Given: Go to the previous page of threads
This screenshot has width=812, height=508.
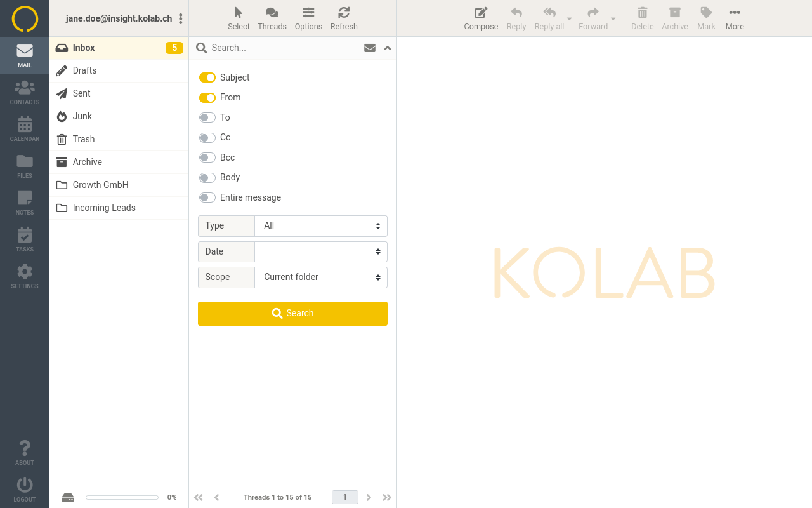Looking at the screenshot, I should pyautogui.click(x=216, y=497).
